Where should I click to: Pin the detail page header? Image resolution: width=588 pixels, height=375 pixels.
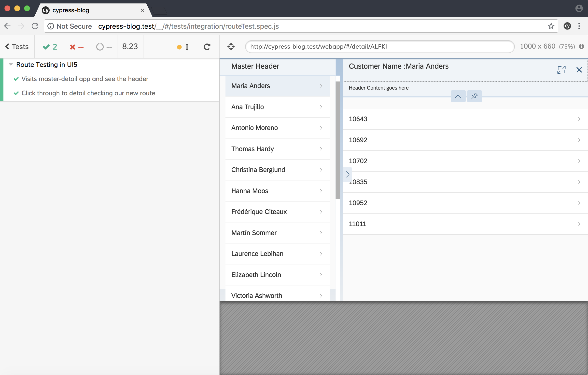[x=474, y=96]
